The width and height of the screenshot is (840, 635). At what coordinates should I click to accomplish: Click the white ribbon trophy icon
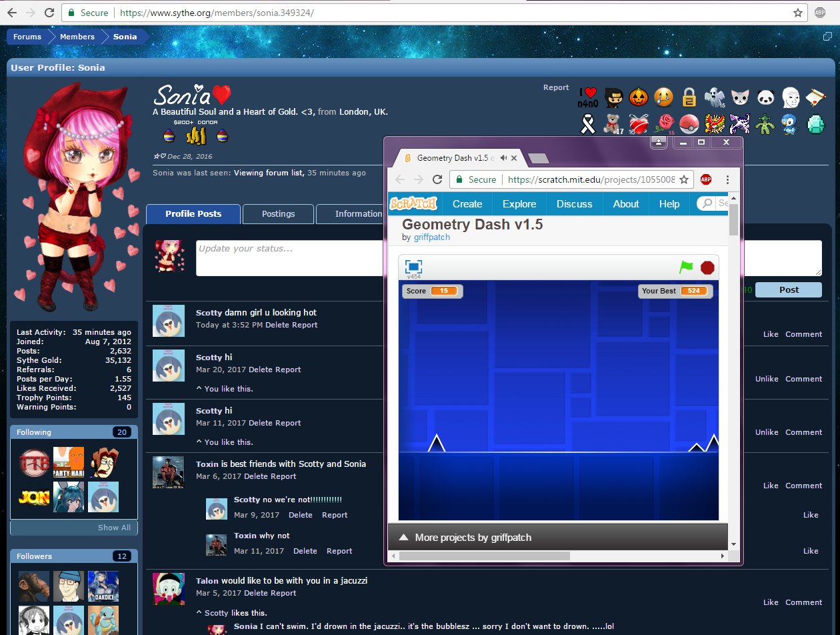587,124
